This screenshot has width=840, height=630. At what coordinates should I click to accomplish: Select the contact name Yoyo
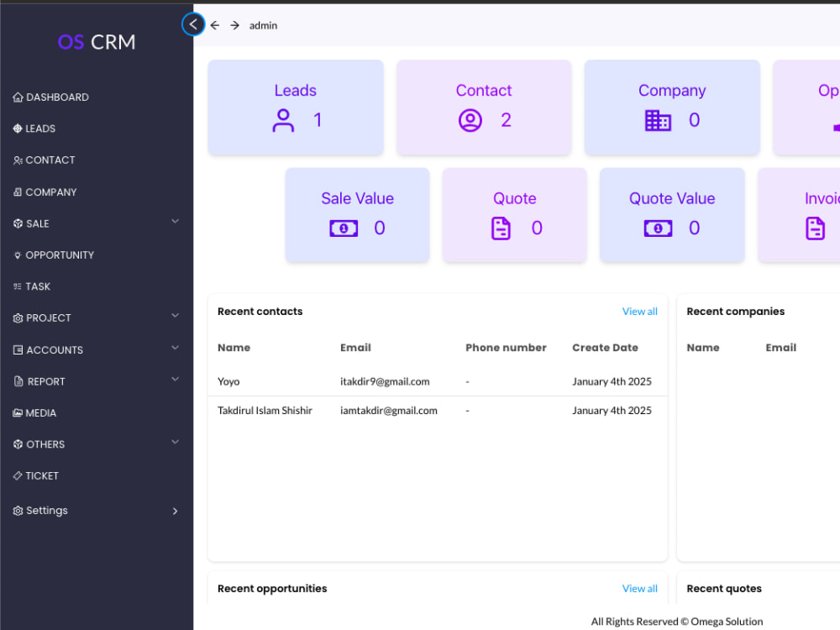tap(228, 381)
